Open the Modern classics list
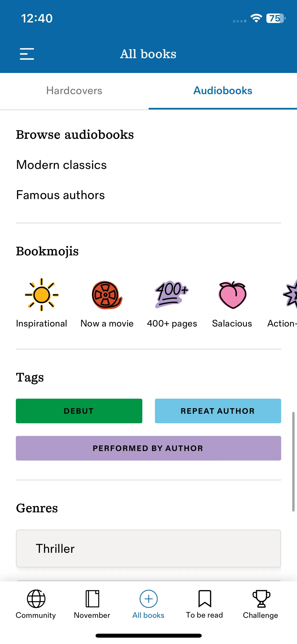 [62, 165]
